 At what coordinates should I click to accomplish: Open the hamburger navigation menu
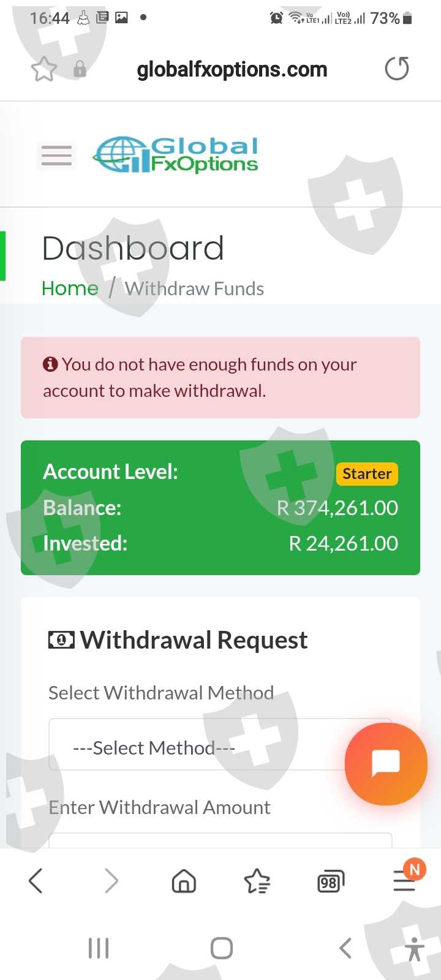coord(56,155)
